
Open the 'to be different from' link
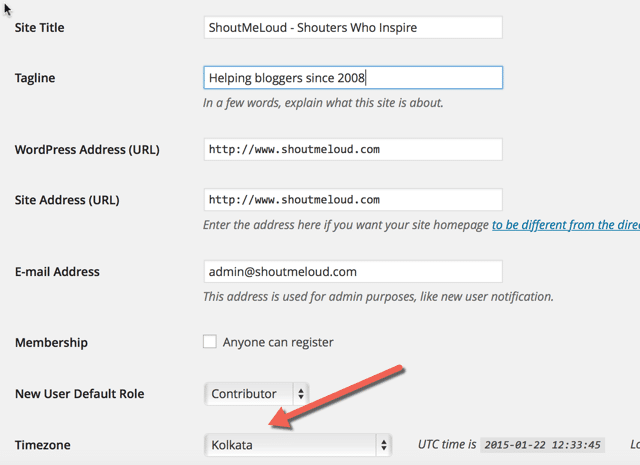565,225
